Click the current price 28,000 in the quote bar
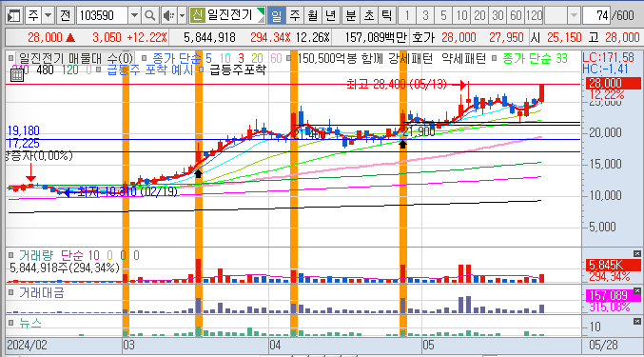Viewport: 644px width, 357px height. click(45, 37)
